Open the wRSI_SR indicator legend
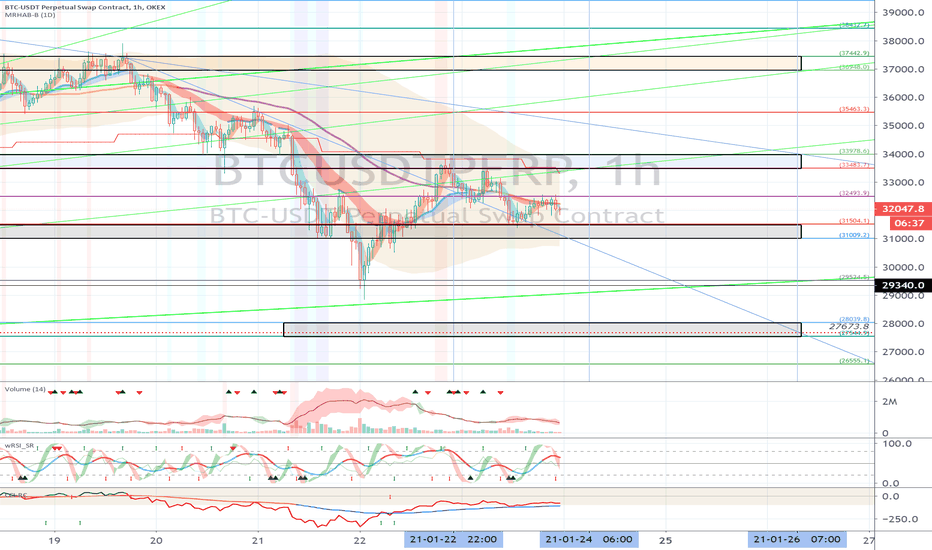 pyautogui.click(x=20, y=445)
